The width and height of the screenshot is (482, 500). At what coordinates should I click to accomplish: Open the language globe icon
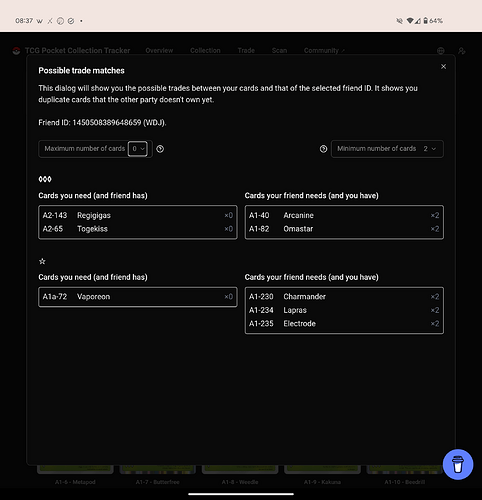click(441, 51)
